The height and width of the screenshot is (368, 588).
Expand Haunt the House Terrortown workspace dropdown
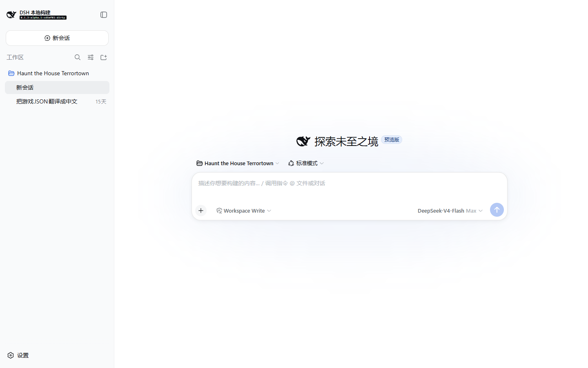[238, 163]
